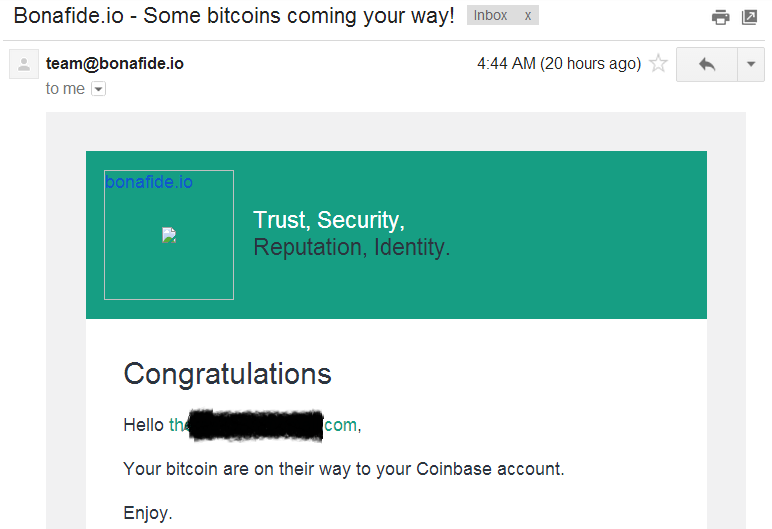
Task: Click the "Trust, Security," tagline text
Action: click(329, 220)
